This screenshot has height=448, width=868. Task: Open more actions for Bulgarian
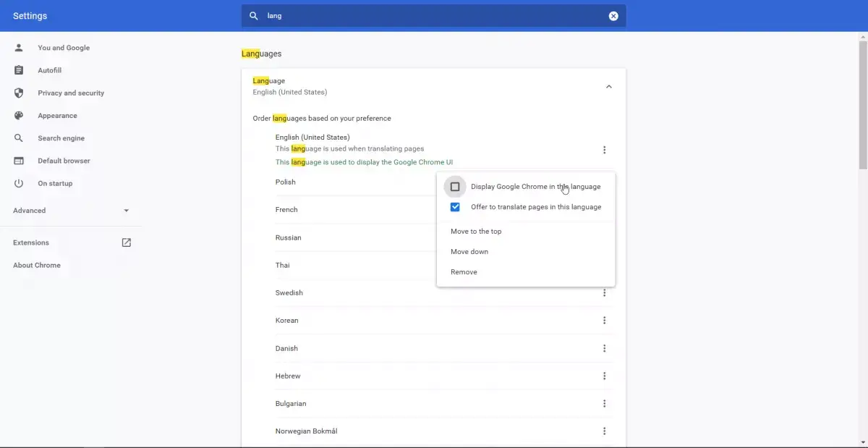pyautogui.click(x=604, y=404)
